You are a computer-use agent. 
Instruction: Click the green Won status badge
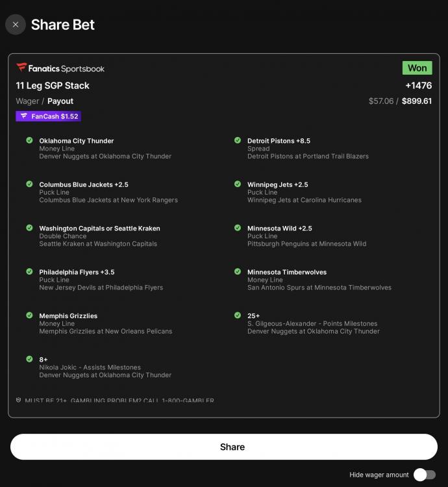(x=417, y=68)
